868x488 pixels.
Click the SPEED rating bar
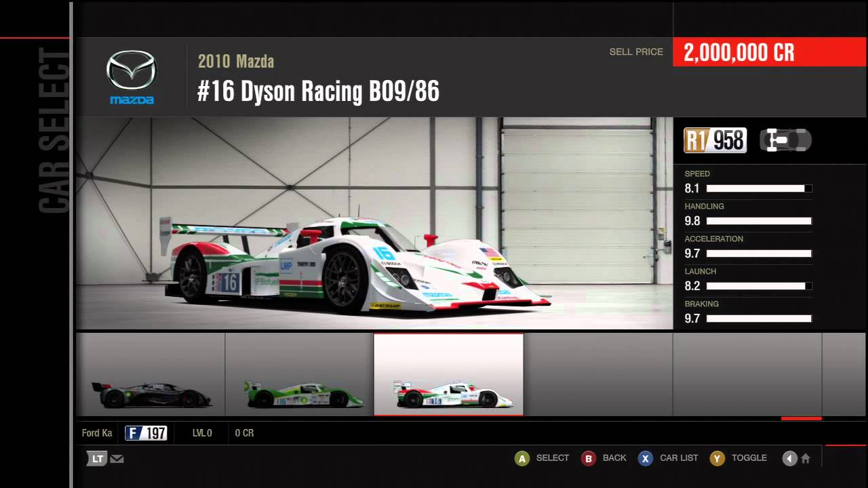point(759,188)
